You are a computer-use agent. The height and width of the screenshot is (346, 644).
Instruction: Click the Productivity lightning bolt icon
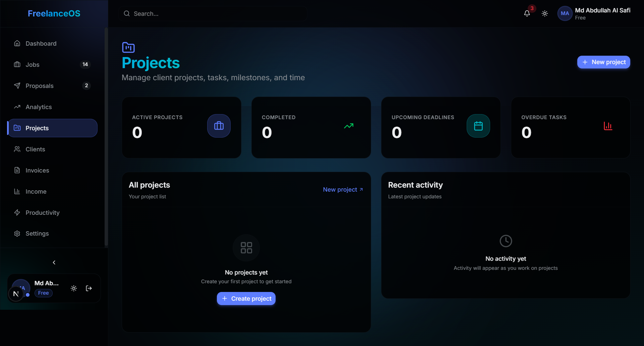tap(17, 212)
